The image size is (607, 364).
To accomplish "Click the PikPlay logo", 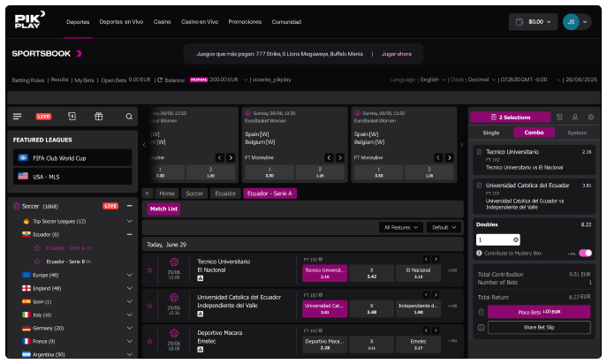I will 30,20.
